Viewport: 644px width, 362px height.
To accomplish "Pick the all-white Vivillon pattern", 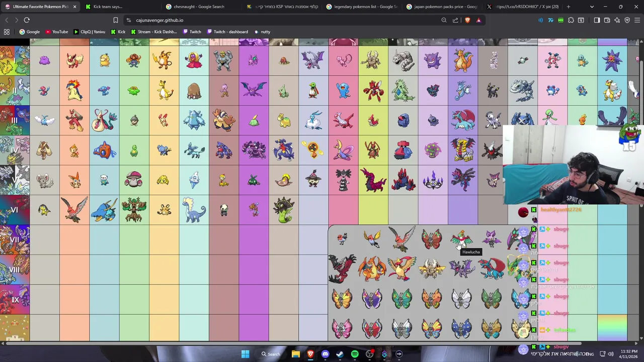I will 461,299.
